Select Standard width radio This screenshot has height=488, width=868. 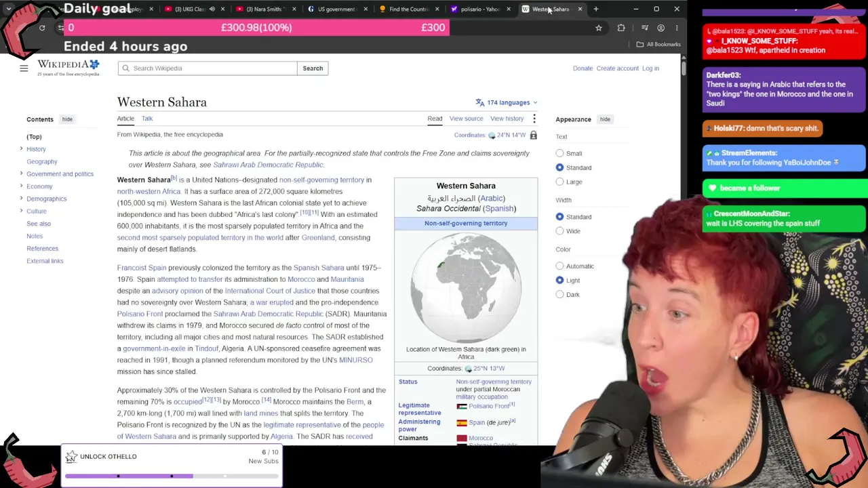pyautogui.click(x=560, y=217)
